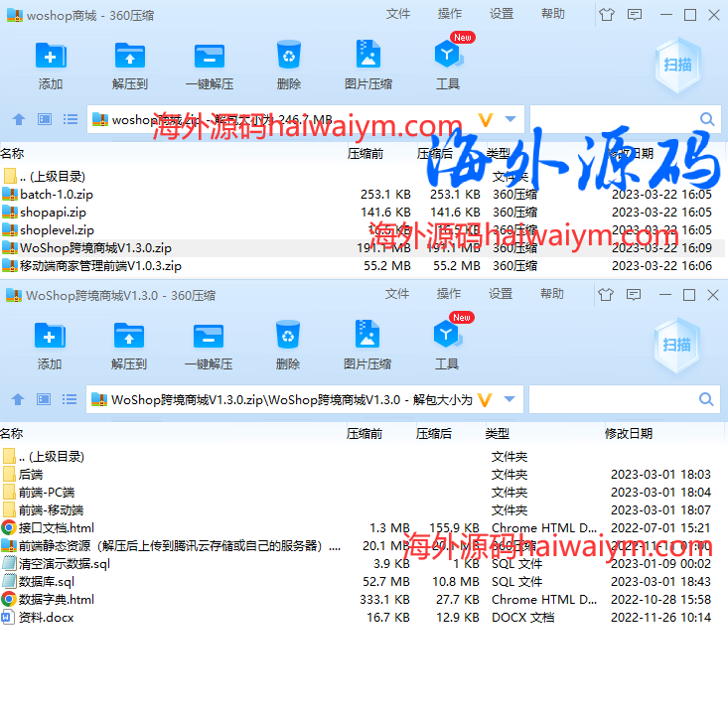Click 删除 trash icon in the top window
This screenshot has width=728, height=721.
pyautogui.click(x=288, y=56)
